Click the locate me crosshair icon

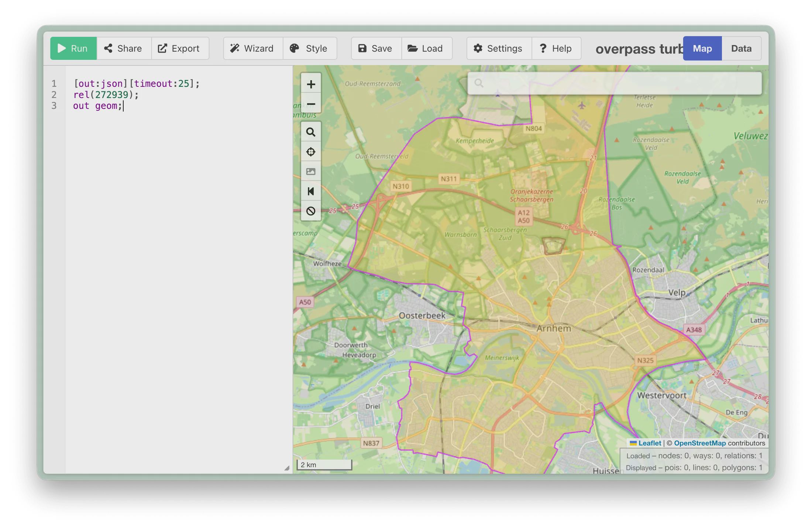pyautogui.click(x=311, y=152)
